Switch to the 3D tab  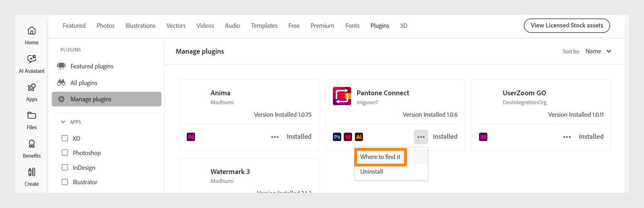[x=404, y=26]
